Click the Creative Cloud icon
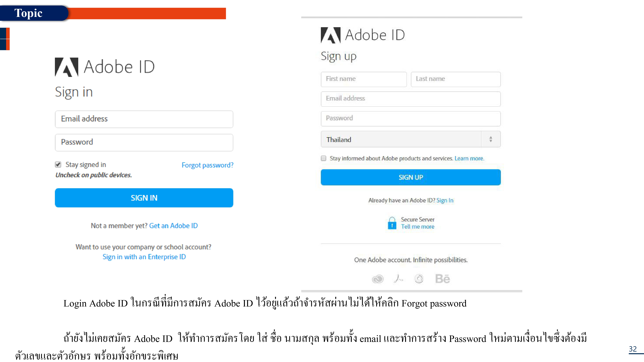 click(378, 278)
